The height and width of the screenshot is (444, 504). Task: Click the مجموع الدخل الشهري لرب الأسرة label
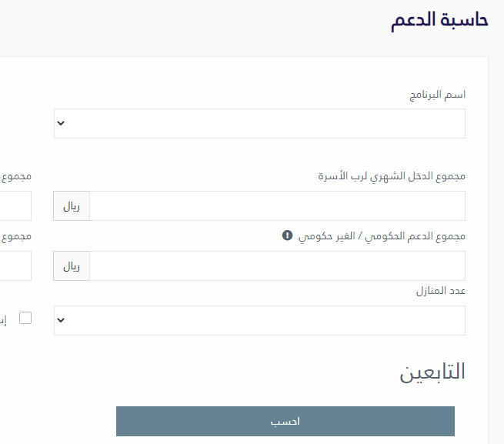point(392,176)
